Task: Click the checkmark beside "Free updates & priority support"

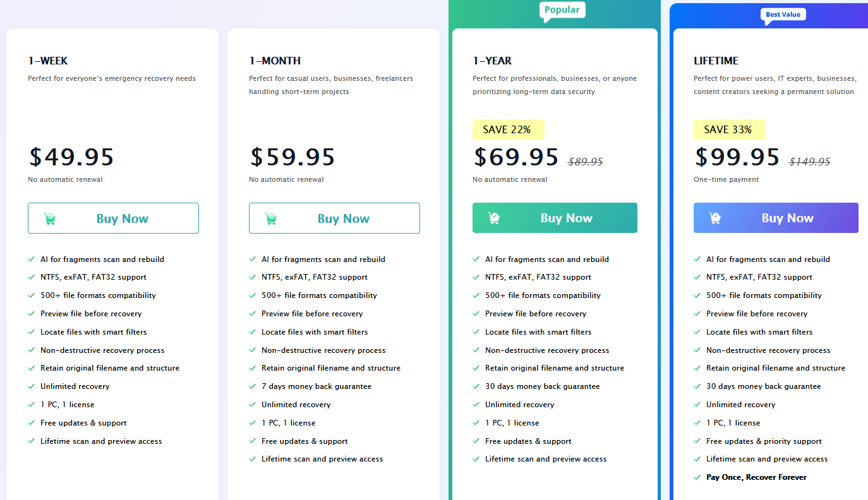Action: click(x=697, y=441)
